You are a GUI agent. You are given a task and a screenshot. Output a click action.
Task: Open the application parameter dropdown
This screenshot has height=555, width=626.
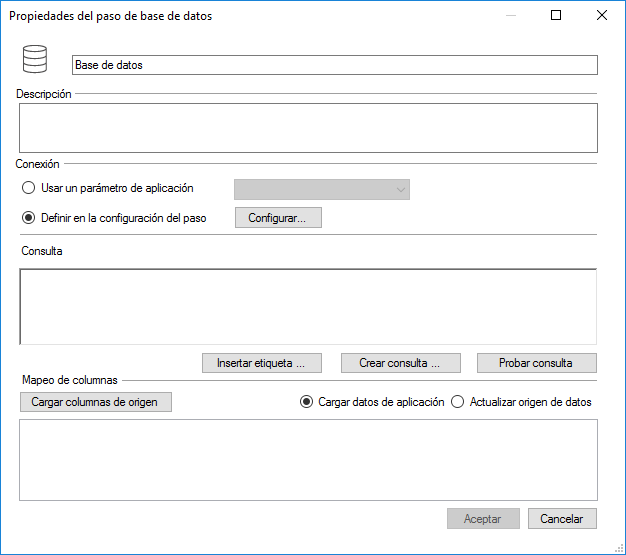322,189
